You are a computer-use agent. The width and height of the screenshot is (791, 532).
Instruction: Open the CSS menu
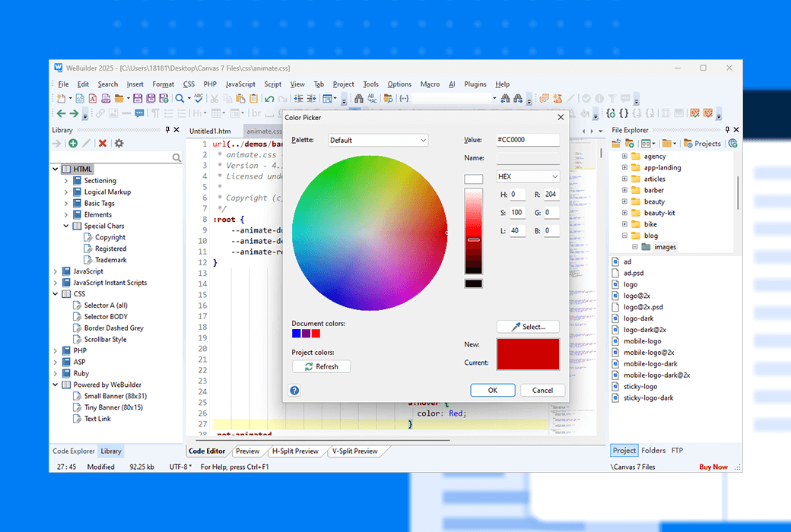pos(189,84)
